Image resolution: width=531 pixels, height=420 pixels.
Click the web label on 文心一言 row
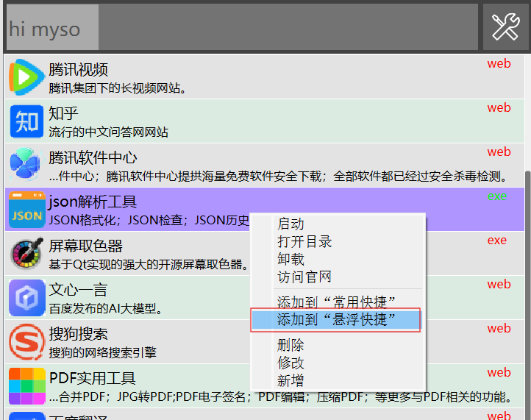[x=499, y=284]
